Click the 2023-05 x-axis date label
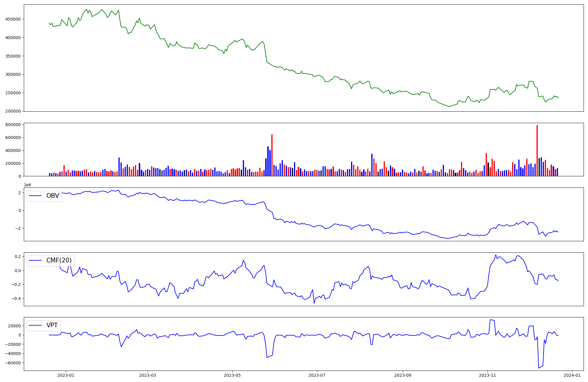The image size is (588, 382). (x=232, y=375)
